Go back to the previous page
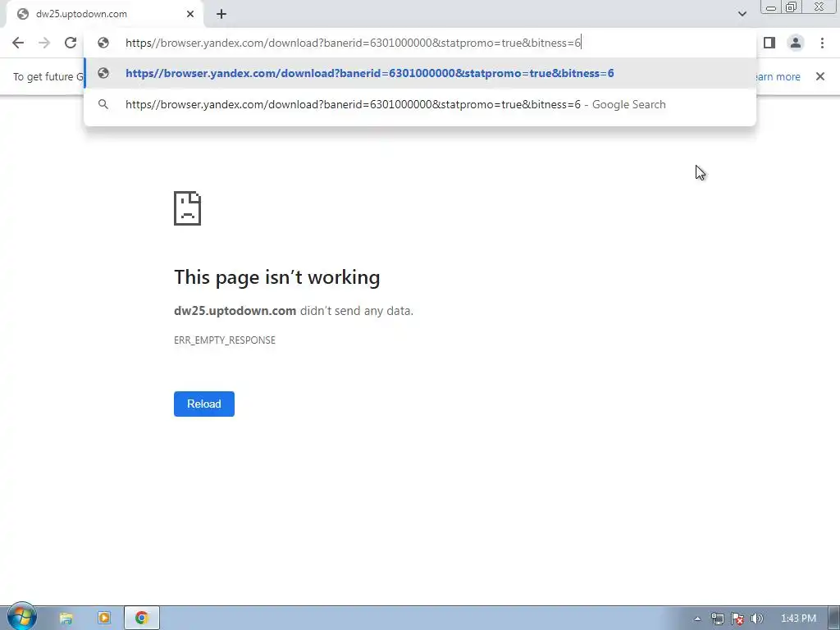Image resolution: width=840 pixels, height=630 pixels. click(18, 43)
